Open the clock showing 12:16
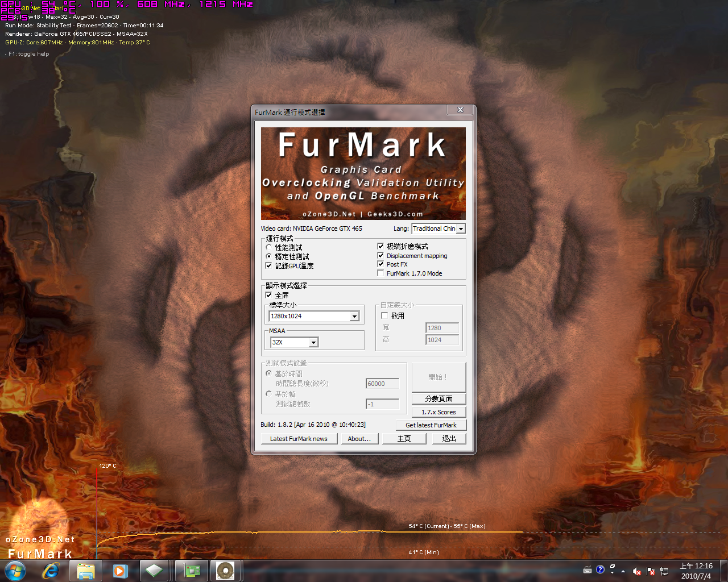 [x=696, y=571]
